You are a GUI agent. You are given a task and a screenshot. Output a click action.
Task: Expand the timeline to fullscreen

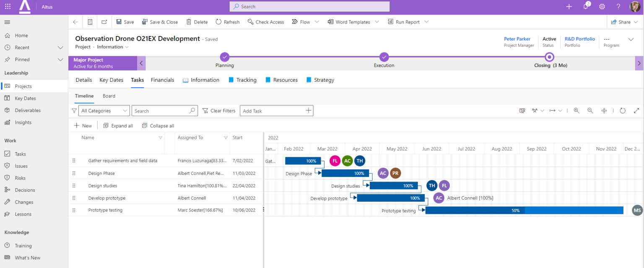(x=636, y=110)
